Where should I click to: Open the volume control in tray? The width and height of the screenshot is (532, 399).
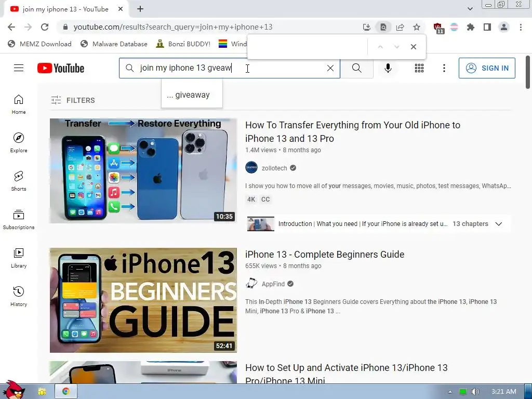pos(475,392)
